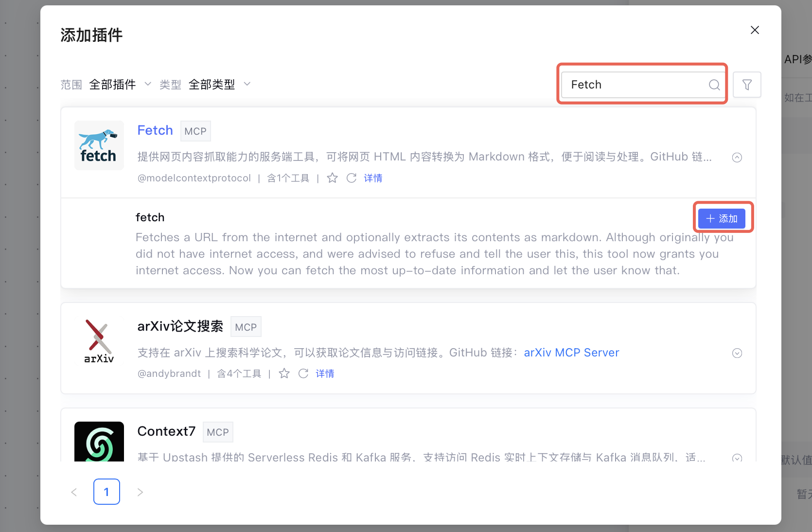Favorite the Fetch plugin with star
The width and height of the screenshot is (812, 532).
[332, 178]
